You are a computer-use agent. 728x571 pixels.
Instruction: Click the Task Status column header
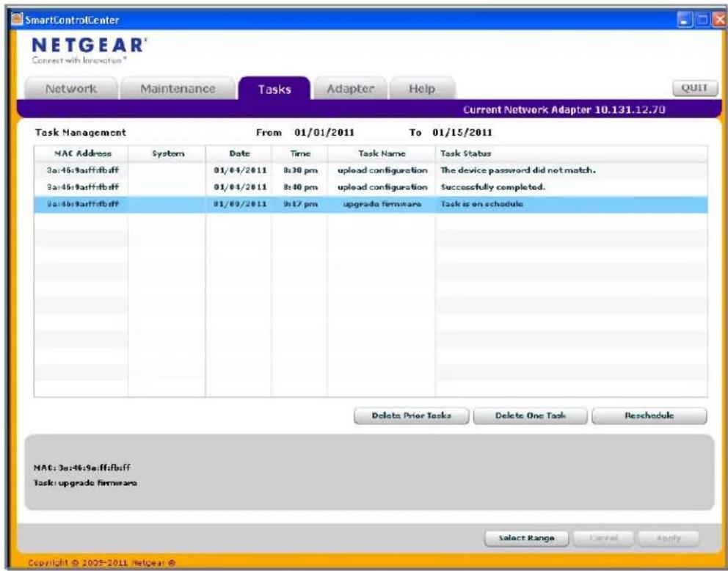tap(572, 153)
